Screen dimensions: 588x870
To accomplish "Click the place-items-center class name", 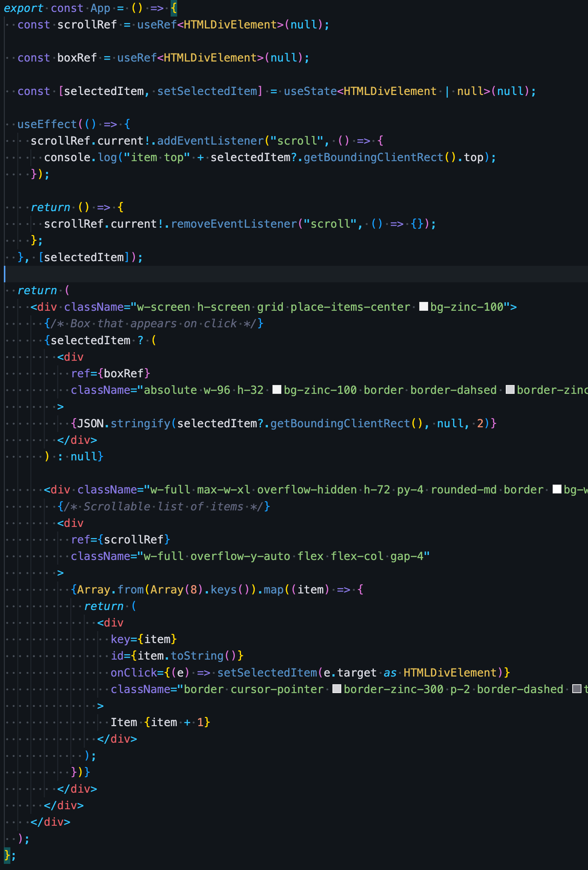I will click(x=350, y=307).
